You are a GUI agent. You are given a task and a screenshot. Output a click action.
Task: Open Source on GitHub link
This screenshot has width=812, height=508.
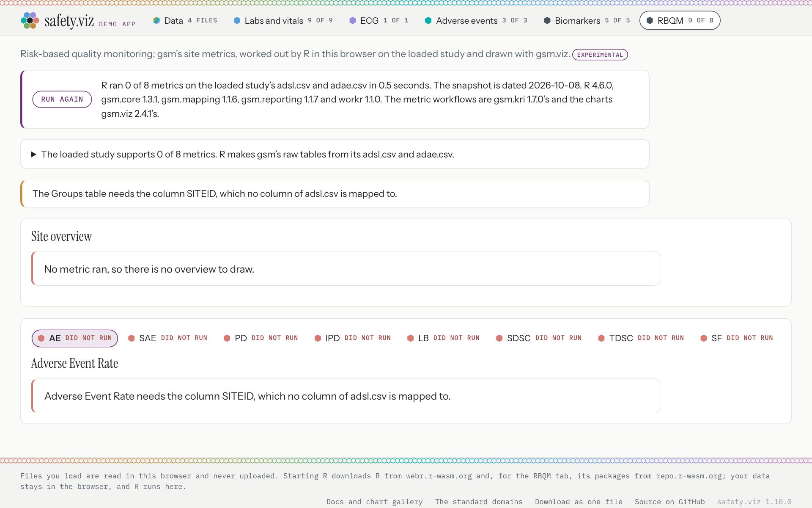tap(669, 502)
